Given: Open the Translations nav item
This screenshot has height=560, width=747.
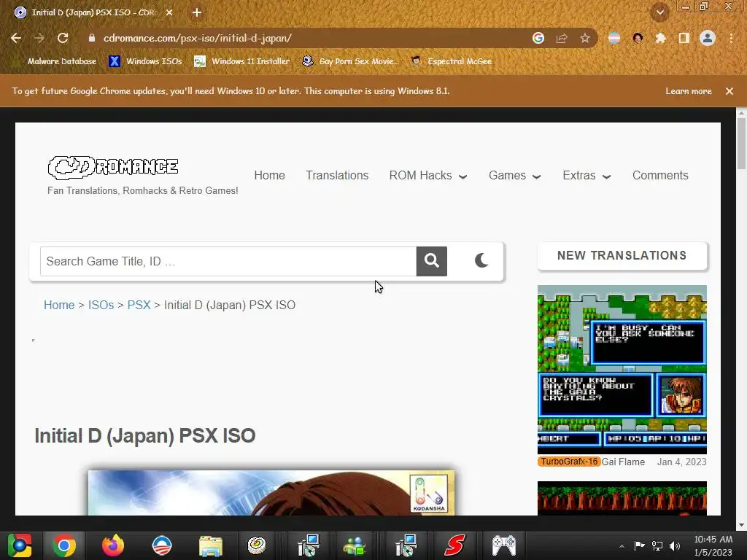Looking at the screenshot, I should tap(337, 175).
